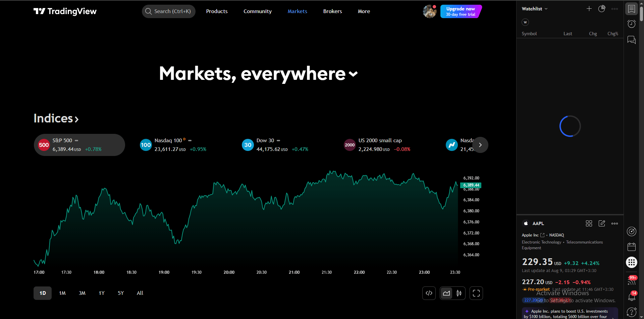Open notifications bell with 14 badge
This screenshot has height=319, width=644.
(x=632, y=297)
